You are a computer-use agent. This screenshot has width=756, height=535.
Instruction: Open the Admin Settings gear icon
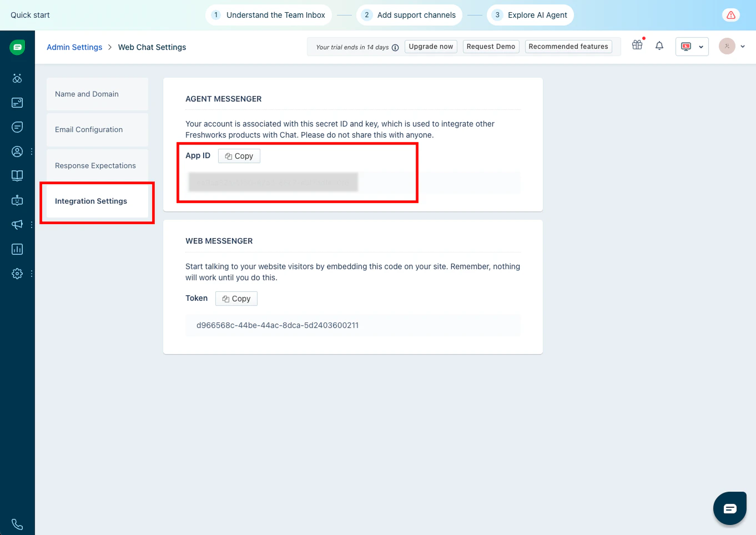17,273
